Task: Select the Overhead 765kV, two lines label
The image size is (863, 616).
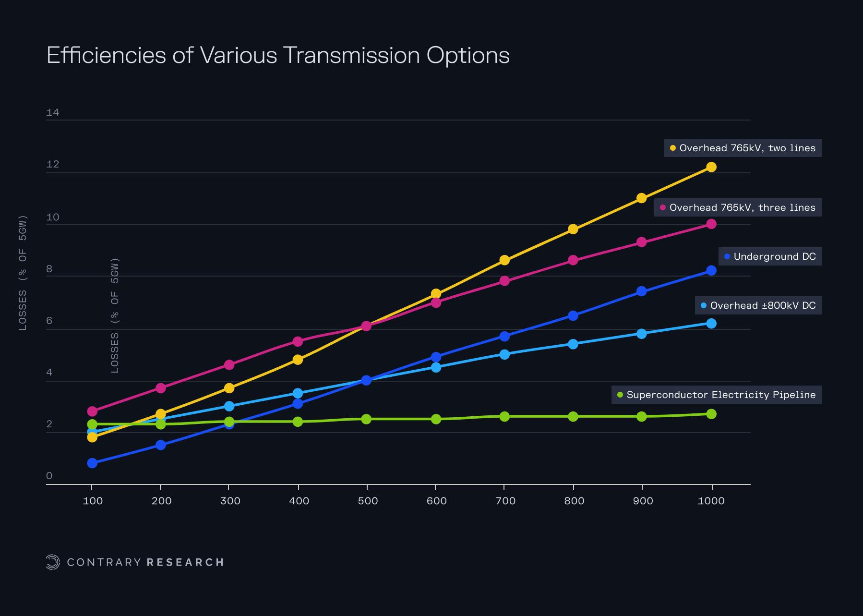Action: point(747,148)
